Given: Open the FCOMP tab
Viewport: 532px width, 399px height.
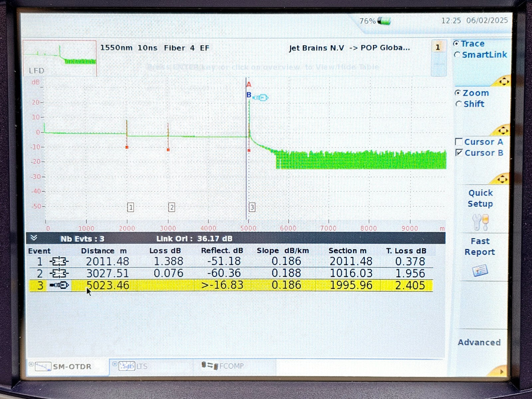Looking at the screenshot, I should point(223,366).
